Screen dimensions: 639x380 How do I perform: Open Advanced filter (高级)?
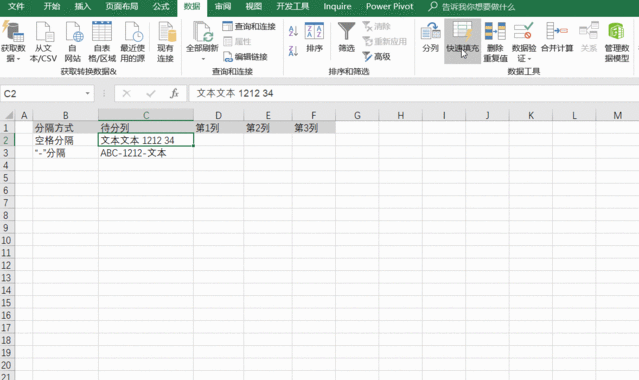tap(377, 57)
